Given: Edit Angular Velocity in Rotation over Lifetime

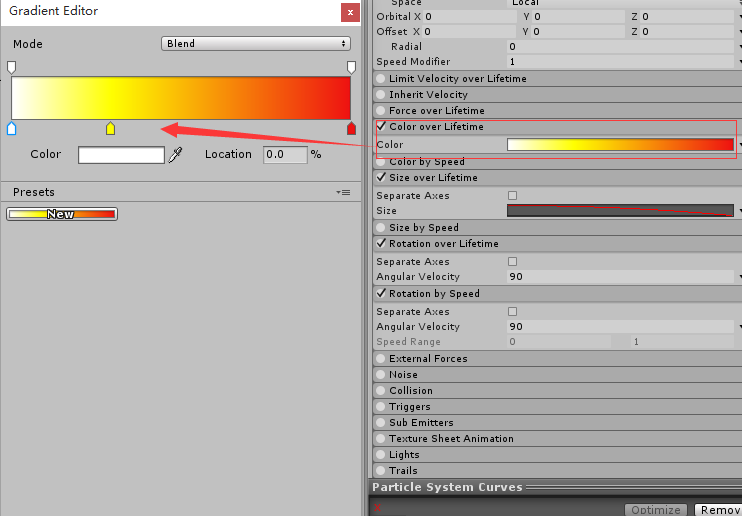Looking at the screenshot, I should (620, 276).
